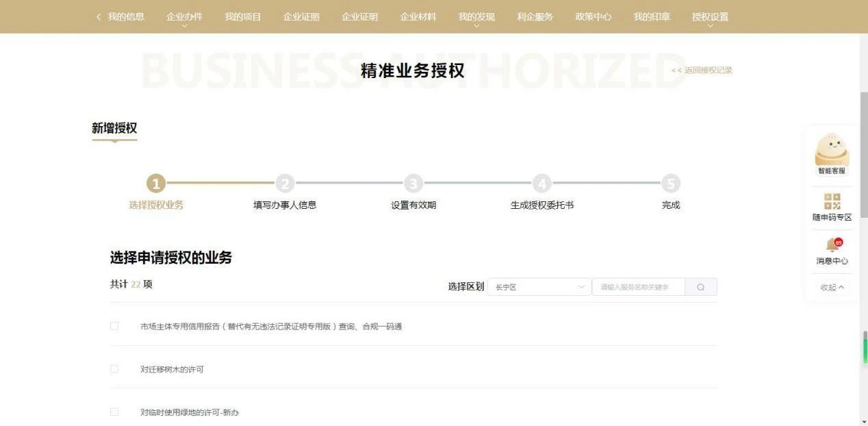Image resolution: width=868 pixels, height=426 pixels.
Task: Check the 市场主体专用信用报告 checkbox
Action: pos(114,326)
